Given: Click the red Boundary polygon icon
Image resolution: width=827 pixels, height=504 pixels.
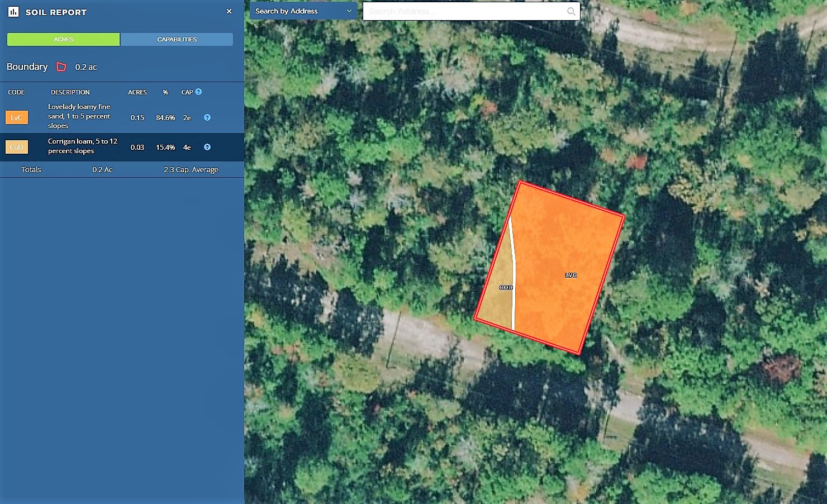Looking at the screenshot, I should coord(61,67).
